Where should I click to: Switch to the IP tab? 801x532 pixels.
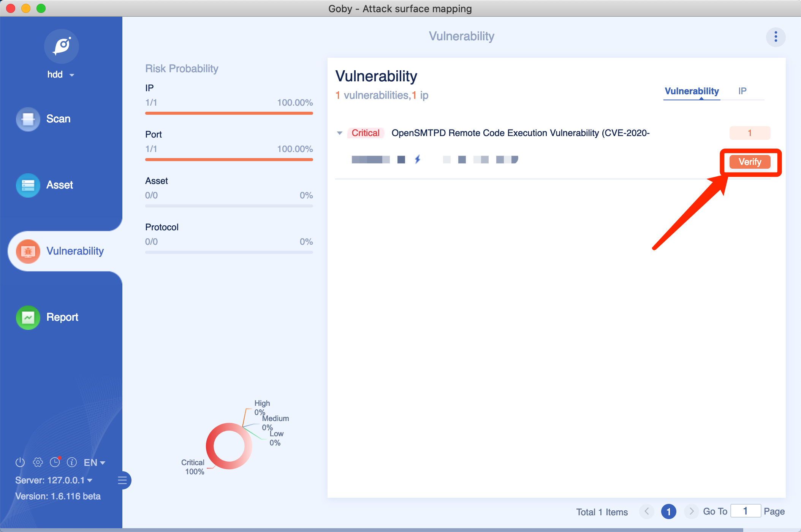744,90
